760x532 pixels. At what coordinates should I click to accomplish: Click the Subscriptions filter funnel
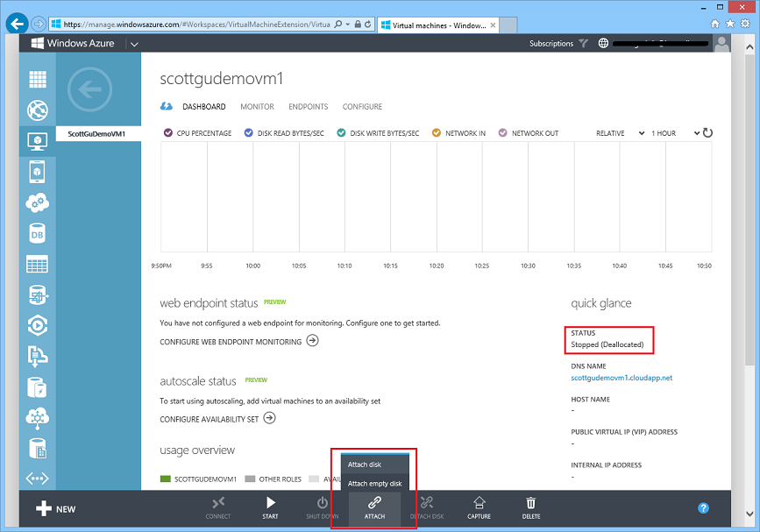click(584, 44)
